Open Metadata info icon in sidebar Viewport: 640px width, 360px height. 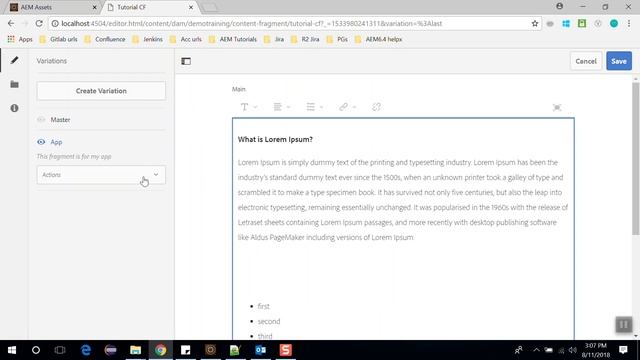(x=14, y=108)
